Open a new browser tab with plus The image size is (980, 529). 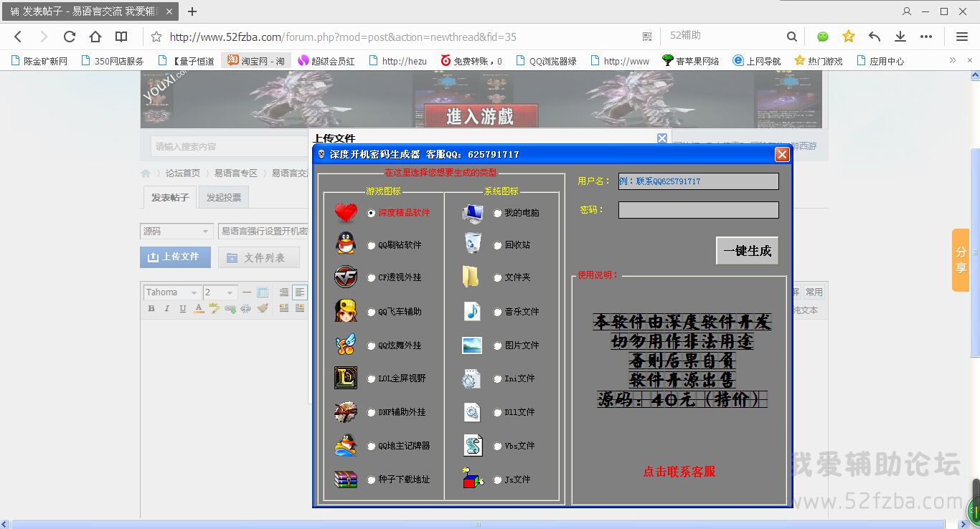[x=192, y=11]
